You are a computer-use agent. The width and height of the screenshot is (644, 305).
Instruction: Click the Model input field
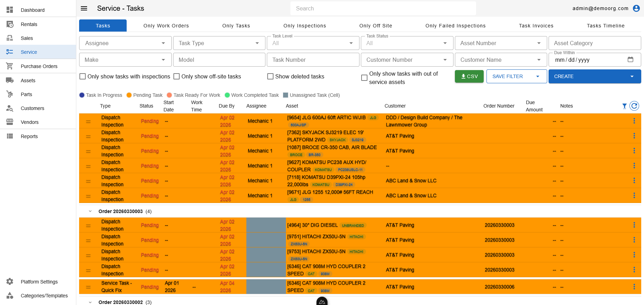(219, 60)
